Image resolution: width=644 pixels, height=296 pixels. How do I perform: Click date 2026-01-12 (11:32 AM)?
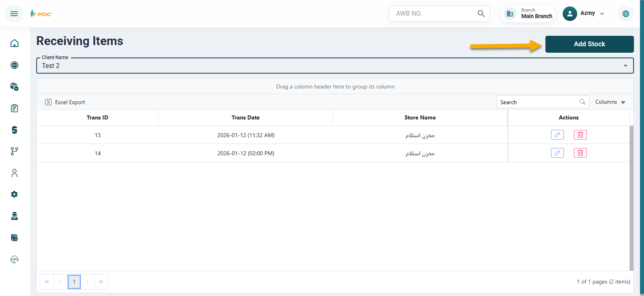point(246,135)
